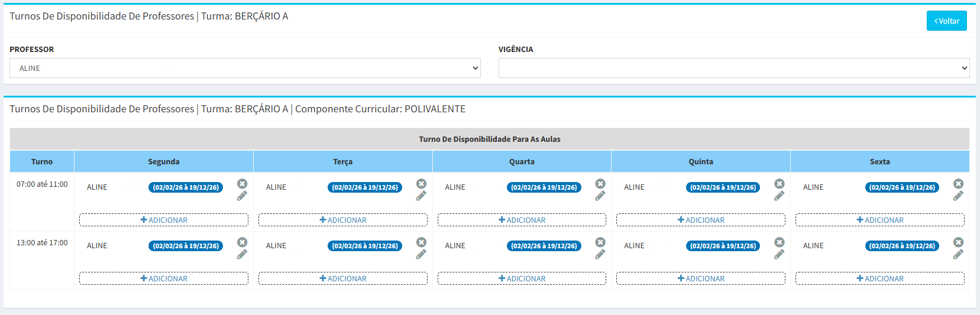Remove Aline's Segunda 07:00 shift
The image size is (980, 315).
coord(242,184)
